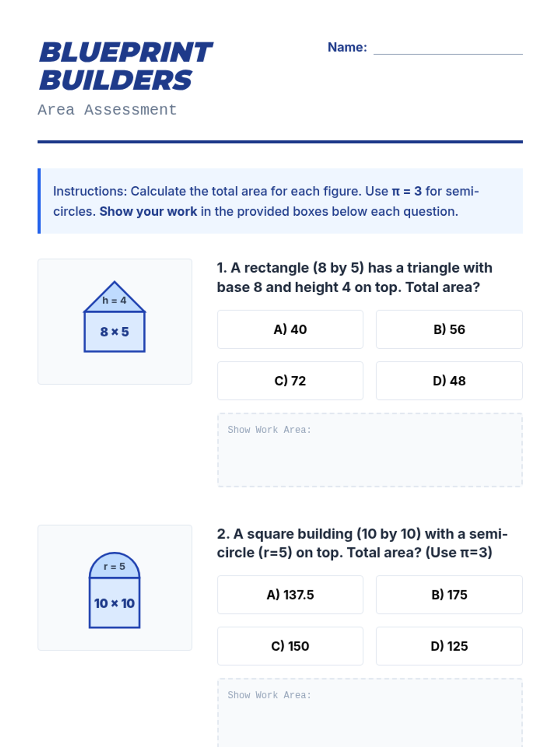Click the question 1 Show Work Area box
The height and width of the screenshot is (747, 560).
pyautogui.click(x=370, y=450)
